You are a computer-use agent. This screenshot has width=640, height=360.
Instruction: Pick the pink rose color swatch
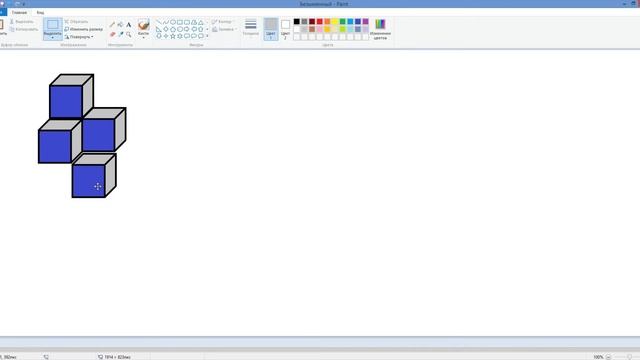320,29
